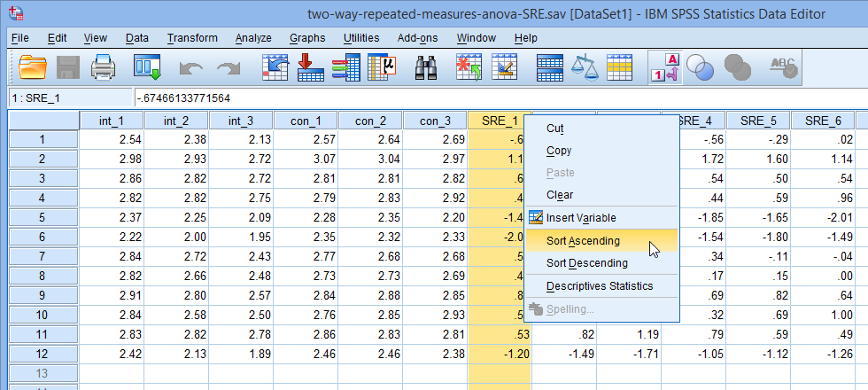
Task: Click the Split file icon
Action: click(550, 67)
